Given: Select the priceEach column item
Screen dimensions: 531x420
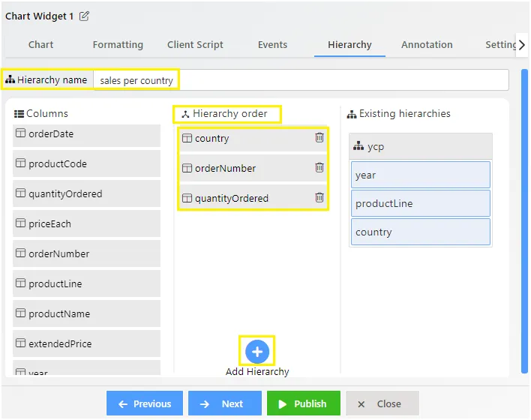Looking at the screenshot, I should (x=86, y=223).
